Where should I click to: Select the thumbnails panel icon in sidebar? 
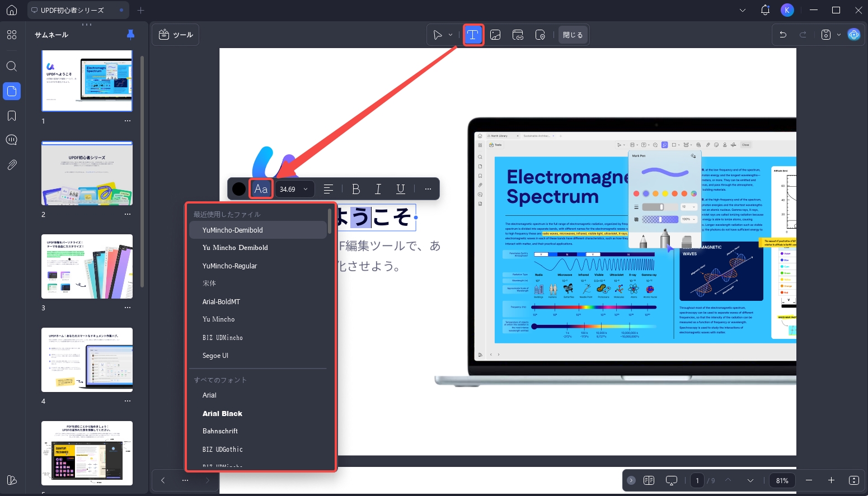point(12,91)
